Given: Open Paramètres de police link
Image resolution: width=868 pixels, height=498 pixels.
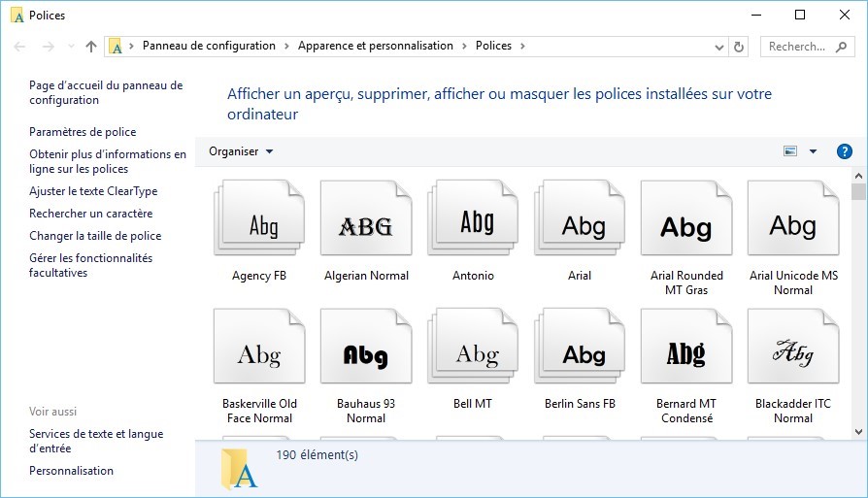Looking at the screenshot, I should [83, 132].
